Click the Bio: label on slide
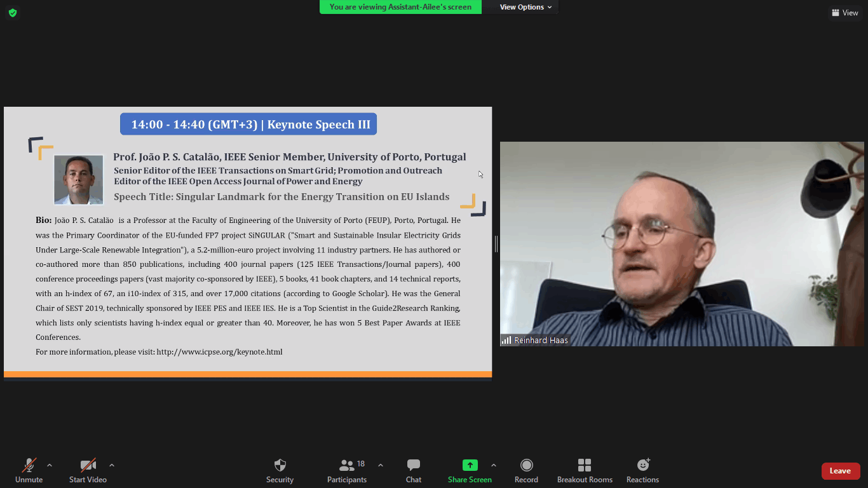868x488 pixels. 44,220
